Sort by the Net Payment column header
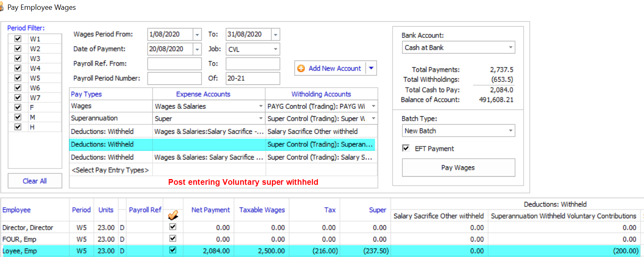Screen dimensions: 644x257 pyautogui.click(x=210, y=210)
